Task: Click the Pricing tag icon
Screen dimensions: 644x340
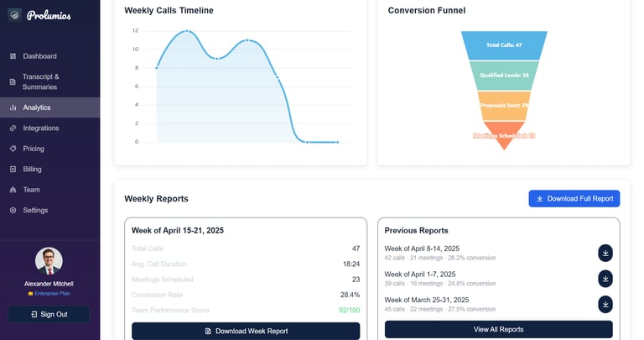Action: click(13, 149)
